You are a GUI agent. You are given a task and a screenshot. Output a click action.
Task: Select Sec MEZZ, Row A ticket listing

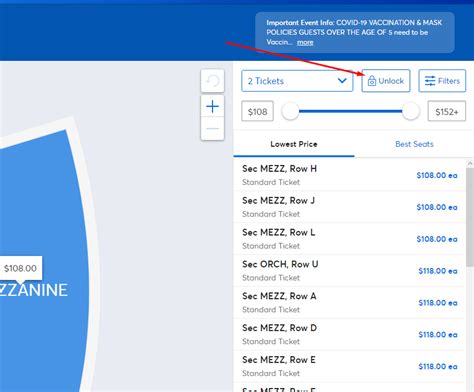pyautogui.click(x=349, y=302)
